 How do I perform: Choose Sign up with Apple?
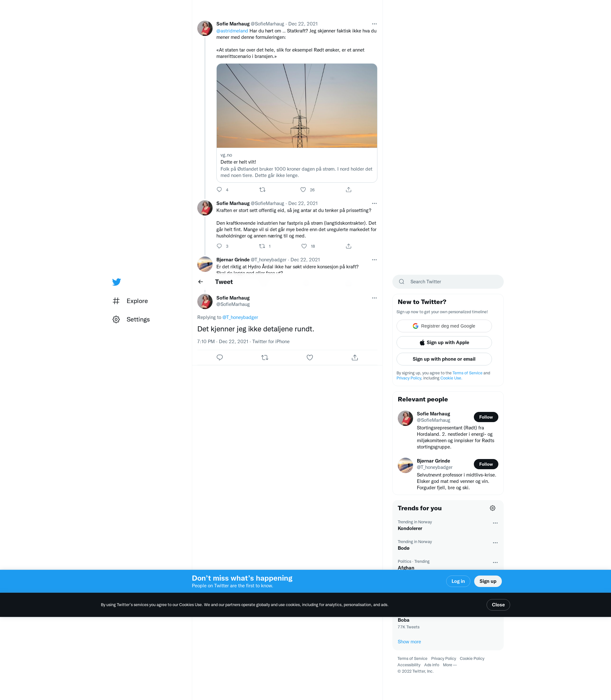[x=444, y=343]
